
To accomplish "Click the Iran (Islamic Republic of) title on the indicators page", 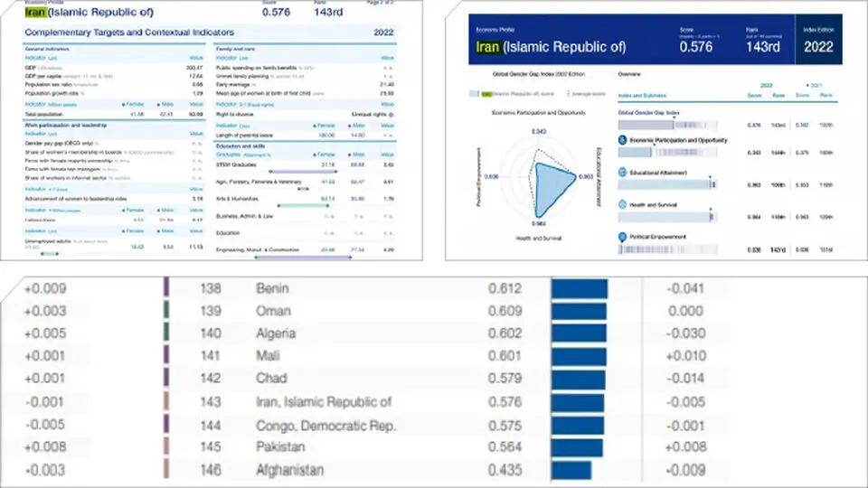I will pyautogui.click(x=90, y=12).
